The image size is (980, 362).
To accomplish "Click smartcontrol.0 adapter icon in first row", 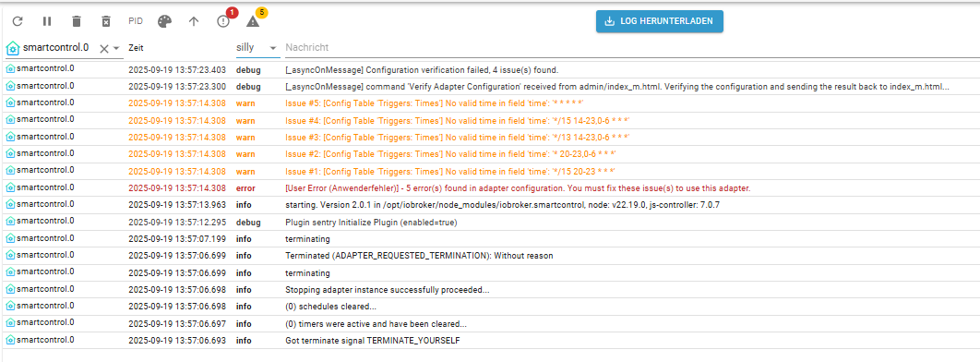I will click(11, 68).
